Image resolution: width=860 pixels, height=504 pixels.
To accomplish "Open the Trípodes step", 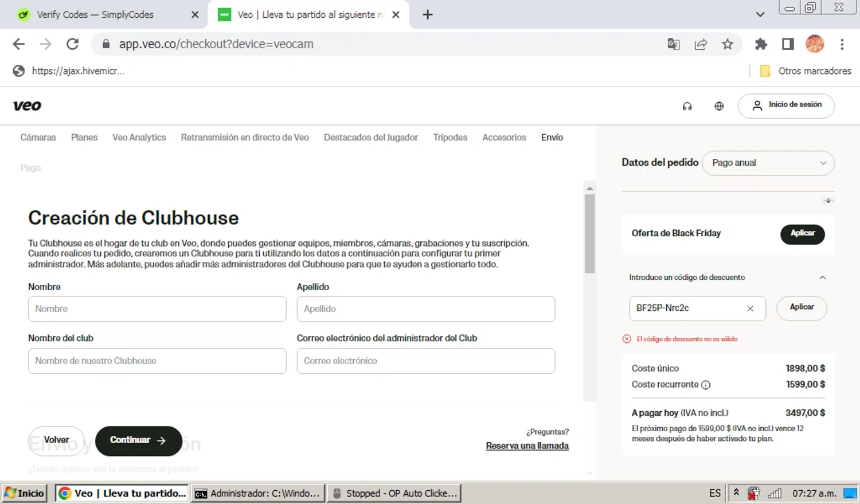I will [450, 138].
